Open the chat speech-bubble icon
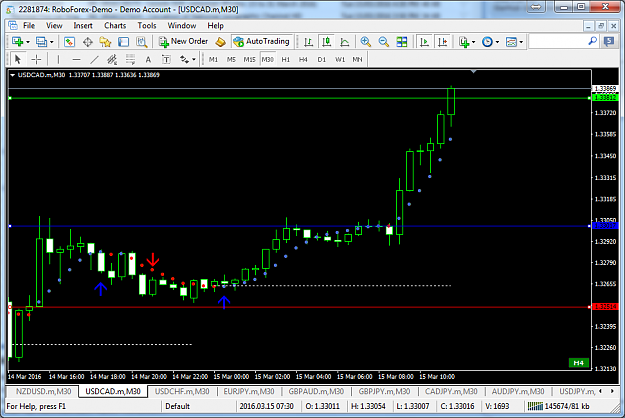This screenshot has height=418, width=625. [609, 41]
